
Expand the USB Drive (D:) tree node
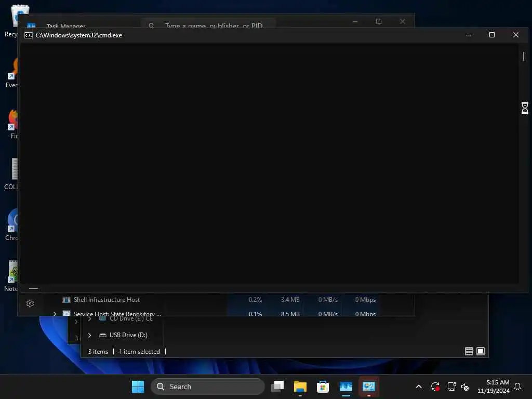click(89, 335)
